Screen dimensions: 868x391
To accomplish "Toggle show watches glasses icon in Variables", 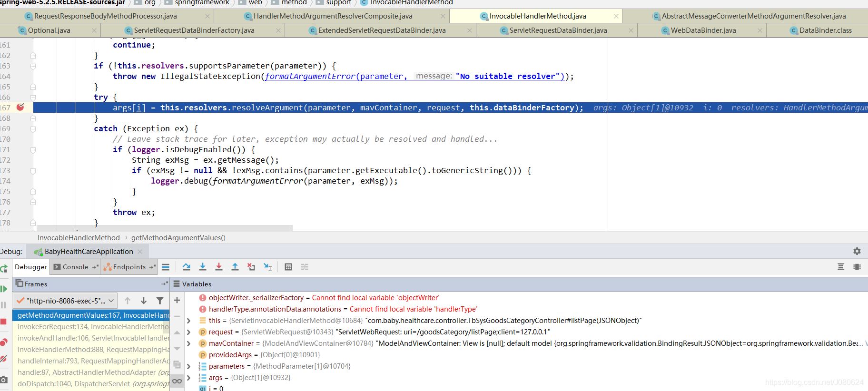I will [x=177, y=381].
